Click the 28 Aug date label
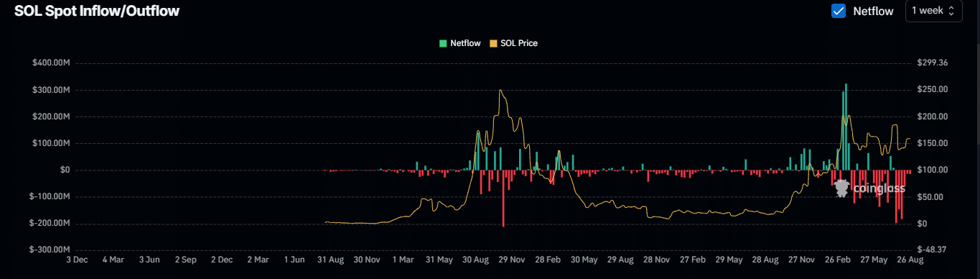The height and width of the screenshot is (279, 980). (766, 260)
